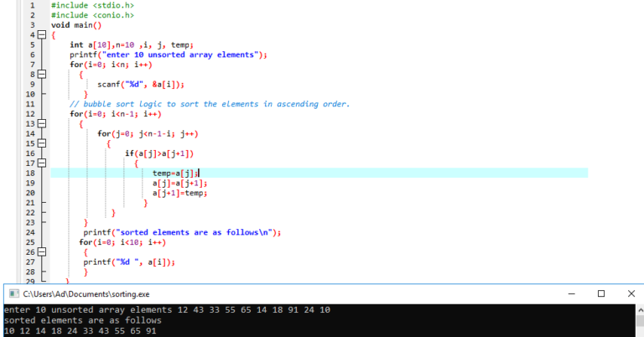Click the 'a[j+1]=temp;' statement
The image size is (644, 337).
click(180, 193)
